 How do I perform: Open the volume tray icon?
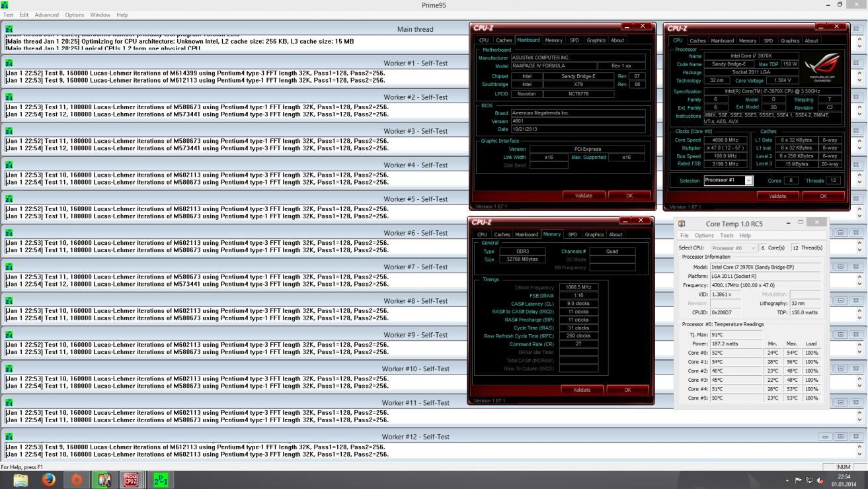pyautogui.click(x=820, y=481)
